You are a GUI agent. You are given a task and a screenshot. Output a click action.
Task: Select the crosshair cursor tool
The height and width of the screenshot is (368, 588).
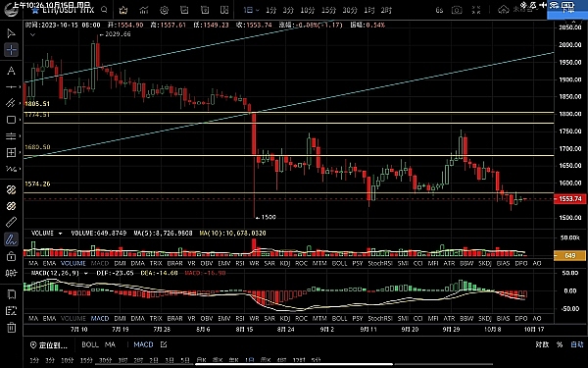point(11,50)
